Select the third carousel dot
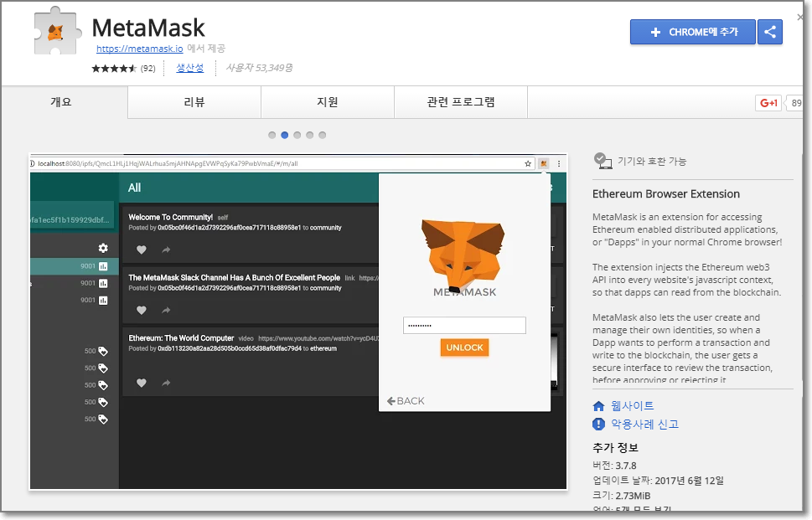This screenshot has width=812, height=520. point(297,135)
